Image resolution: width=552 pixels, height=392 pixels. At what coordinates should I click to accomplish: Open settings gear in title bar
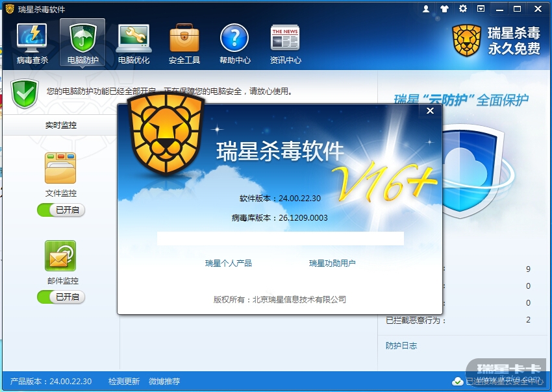pos(462,9)
